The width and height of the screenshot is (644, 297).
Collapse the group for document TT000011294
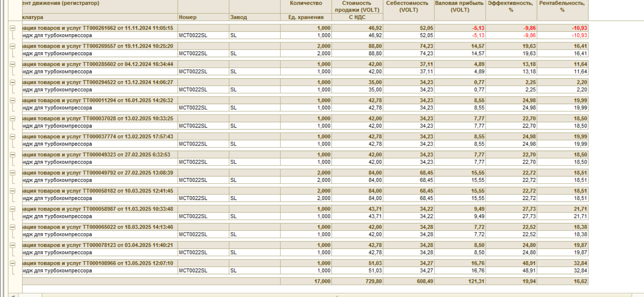(x=13, y=101)
